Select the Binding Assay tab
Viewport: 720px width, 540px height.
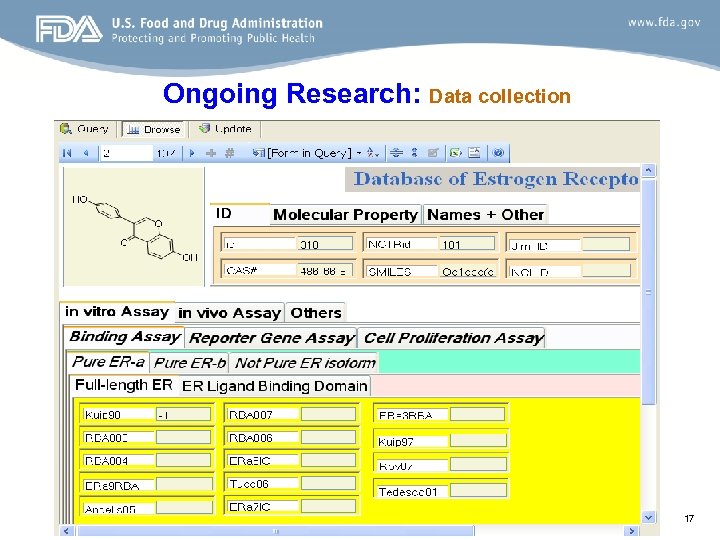(x=124, y=337)
